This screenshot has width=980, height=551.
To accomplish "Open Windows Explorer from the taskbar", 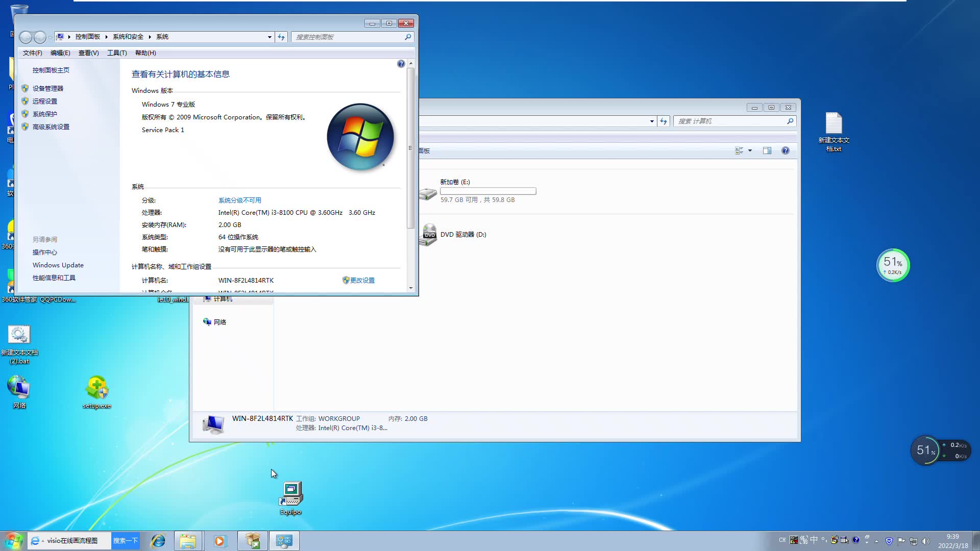I will tap(188, 541).
